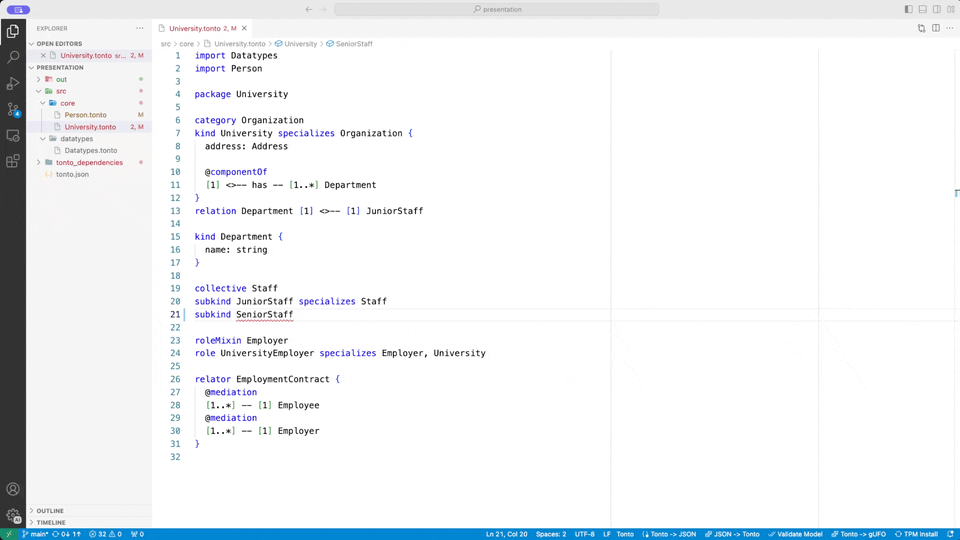Open the Run and Debug view
960x540 pixels.
tap(13, 83)
